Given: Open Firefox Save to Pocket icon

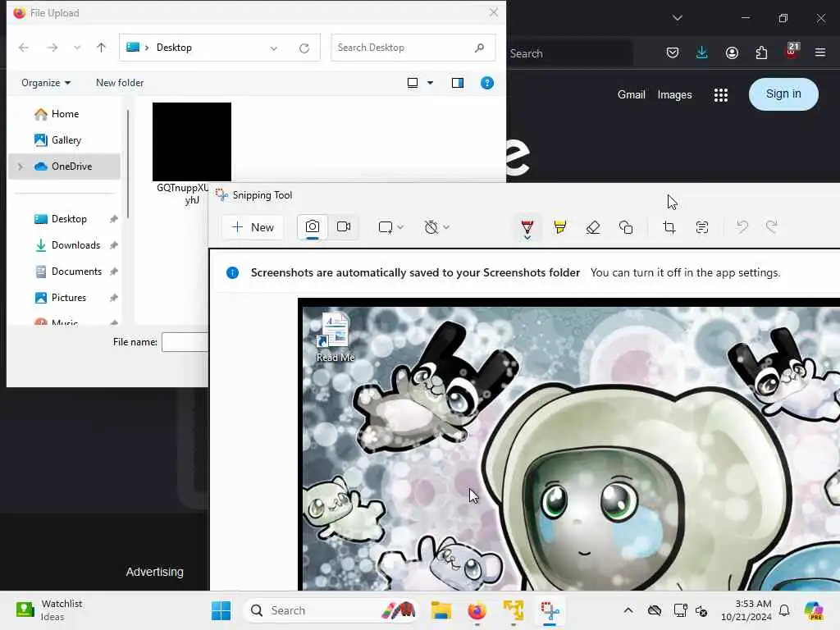Looking at the screenshot, I should click(x=673, y=52).
